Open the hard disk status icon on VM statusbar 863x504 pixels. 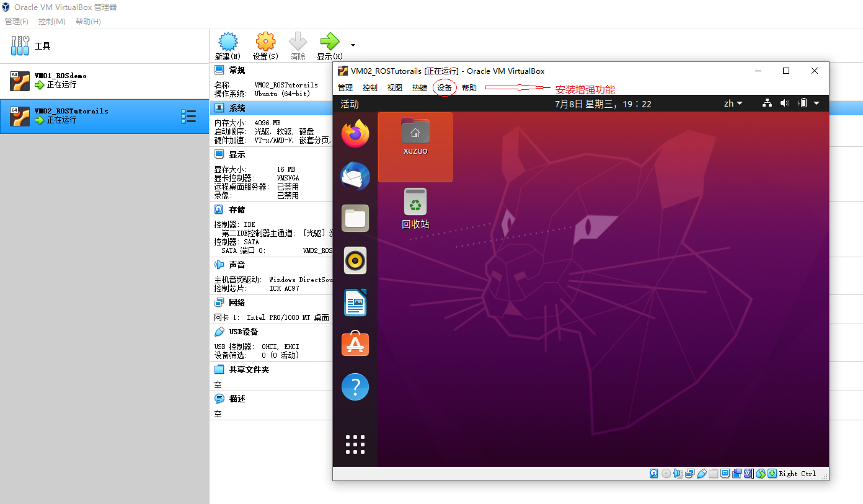(653, 474)
